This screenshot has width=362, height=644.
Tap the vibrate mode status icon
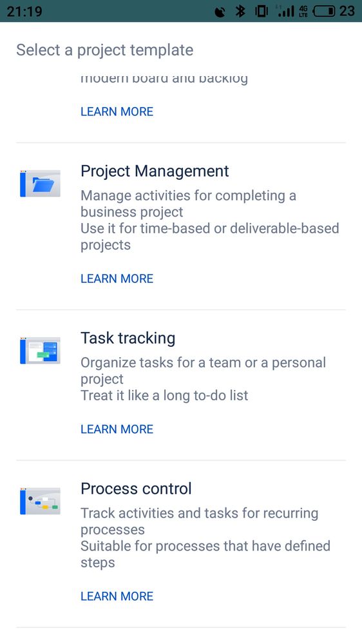tap(261, 11)
